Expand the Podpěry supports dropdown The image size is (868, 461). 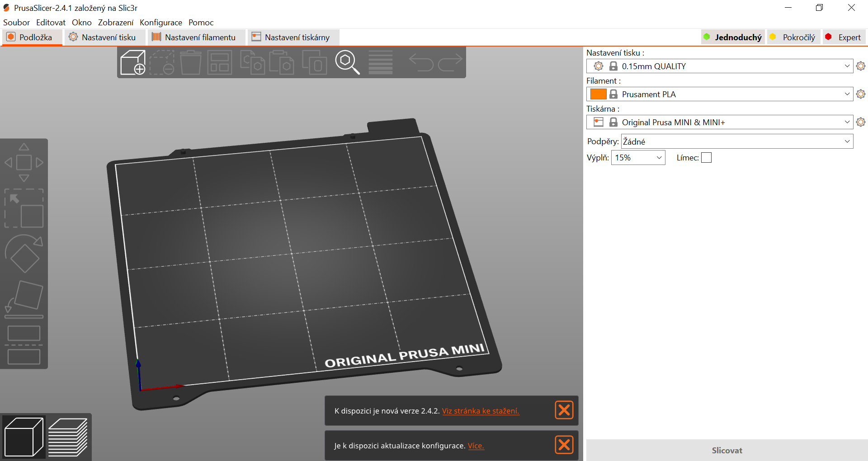point(737,141)
